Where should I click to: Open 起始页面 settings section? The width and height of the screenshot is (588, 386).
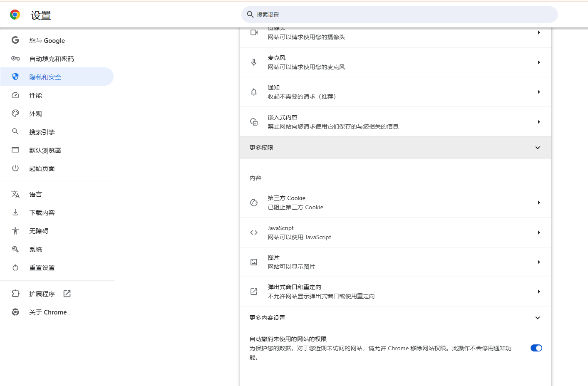pos(57,168)
